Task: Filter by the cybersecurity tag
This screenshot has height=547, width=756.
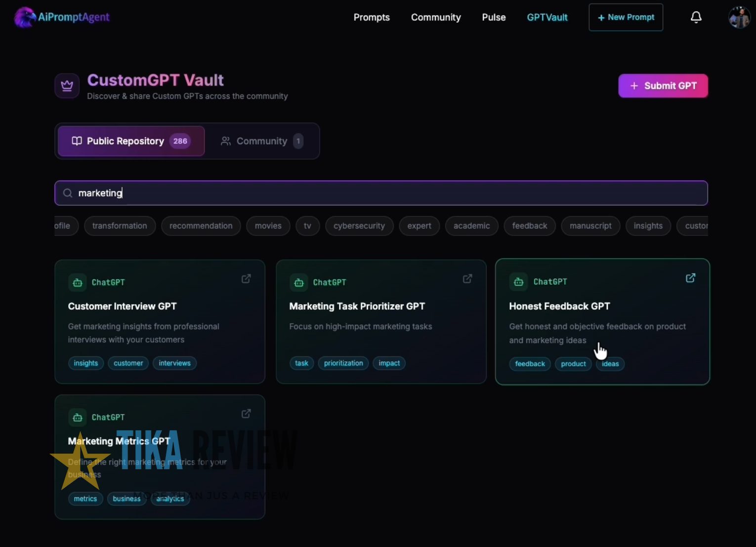Action: 359,226
